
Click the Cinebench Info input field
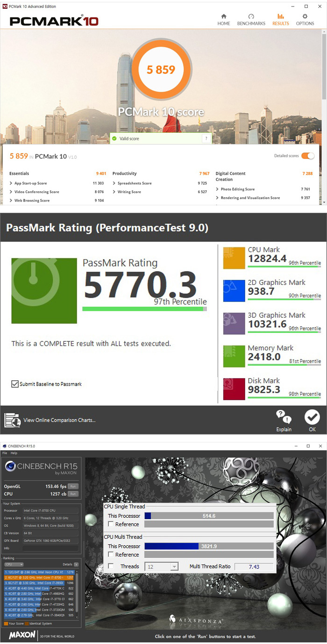pos(50,548)
